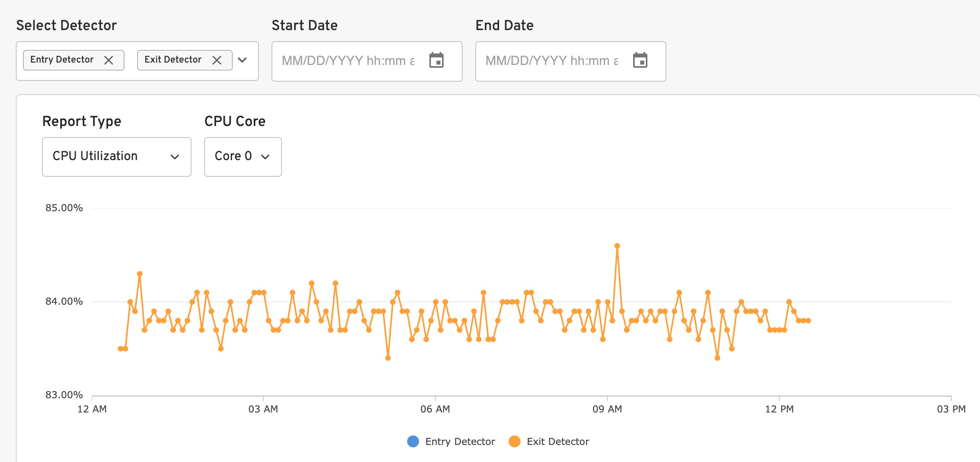This screenshot has height=462, width=980.
Task: Click the Entry Detector chip label
Action: pyautogui.click(x=62, y=60)
